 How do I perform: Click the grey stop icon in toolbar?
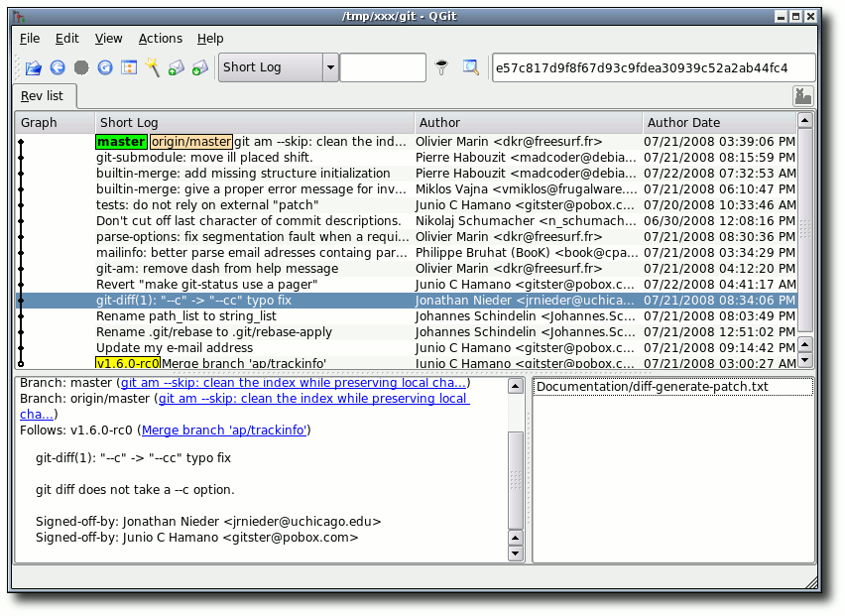pyautogui.click(x=81, y=67)
